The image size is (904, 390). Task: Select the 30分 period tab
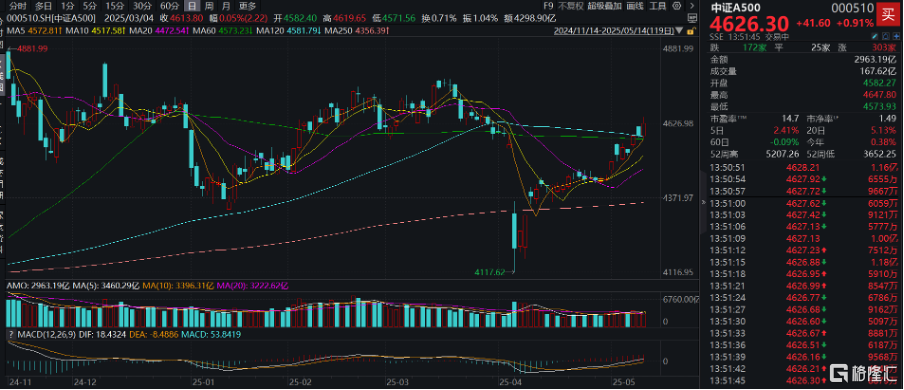[142, 6]
